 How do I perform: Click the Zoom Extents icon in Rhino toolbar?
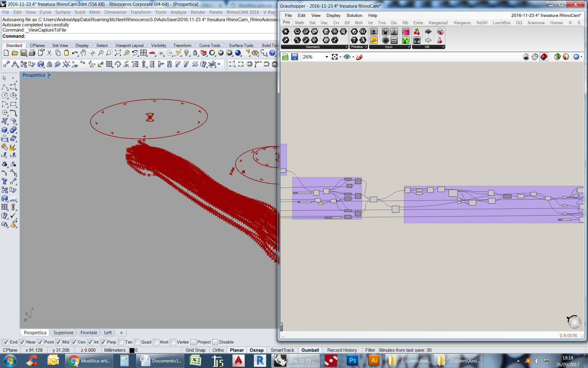pos(118,53)
